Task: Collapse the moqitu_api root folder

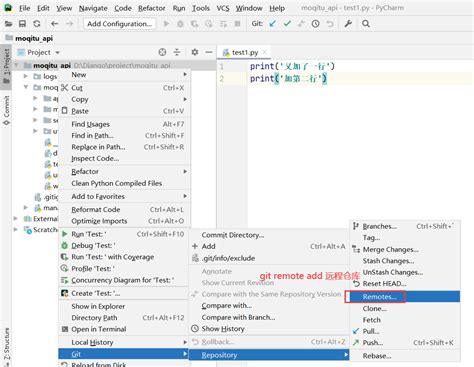Action: coord(16,65)
